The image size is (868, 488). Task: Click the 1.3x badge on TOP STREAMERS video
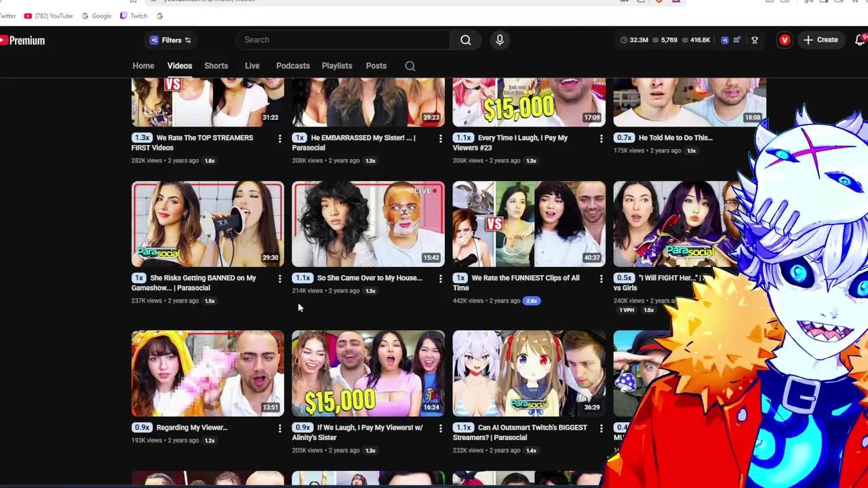[x=142, y=138]
